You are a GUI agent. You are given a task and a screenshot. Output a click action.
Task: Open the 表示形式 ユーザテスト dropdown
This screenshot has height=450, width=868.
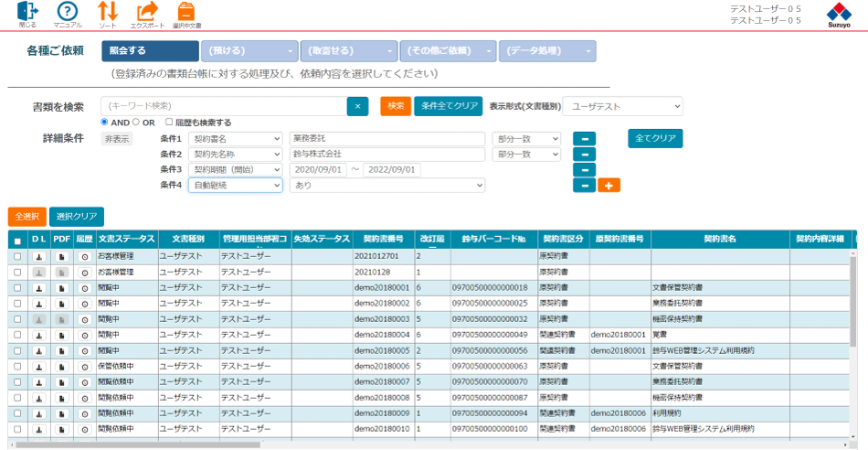pos(622,106)
